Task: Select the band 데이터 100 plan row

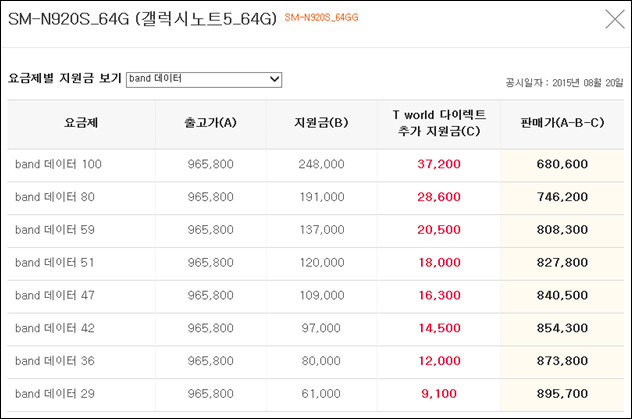Action: coord(316,165)
